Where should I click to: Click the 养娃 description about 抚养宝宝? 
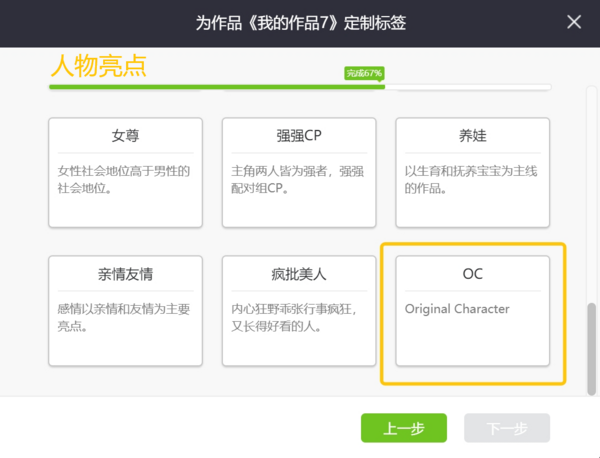click(x=471, y=179)
